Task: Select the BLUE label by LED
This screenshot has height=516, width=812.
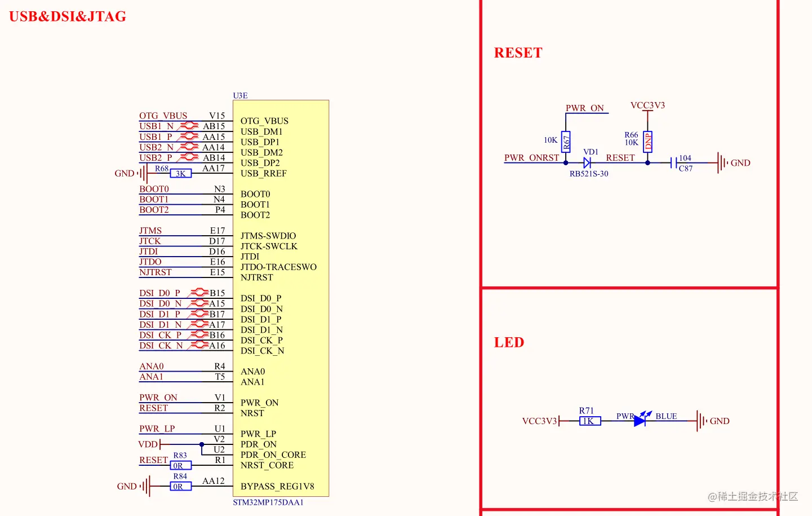Action: [666, 416]
